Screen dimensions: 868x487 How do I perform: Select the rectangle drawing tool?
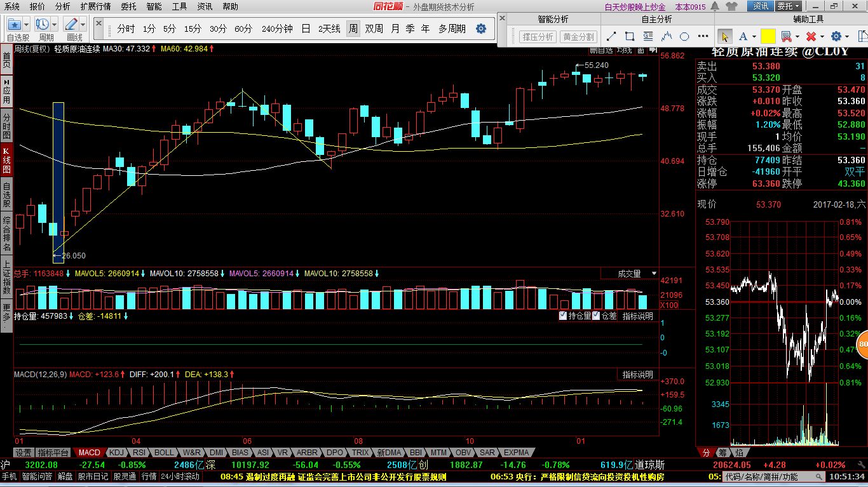[x=630, y=36]
